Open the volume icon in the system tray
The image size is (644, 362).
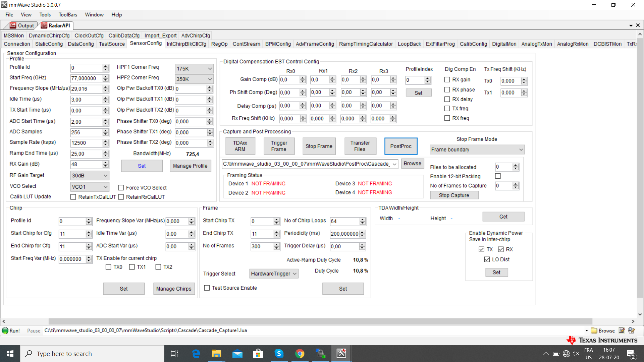[x=576, y=353]
